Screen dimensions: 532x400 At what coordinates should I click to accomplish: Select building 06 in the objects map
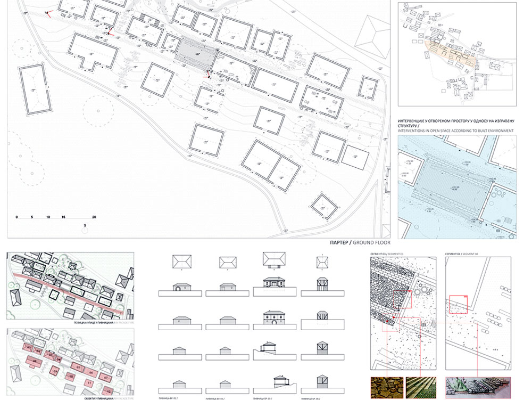pyautogui.click(x=91, y=373)
